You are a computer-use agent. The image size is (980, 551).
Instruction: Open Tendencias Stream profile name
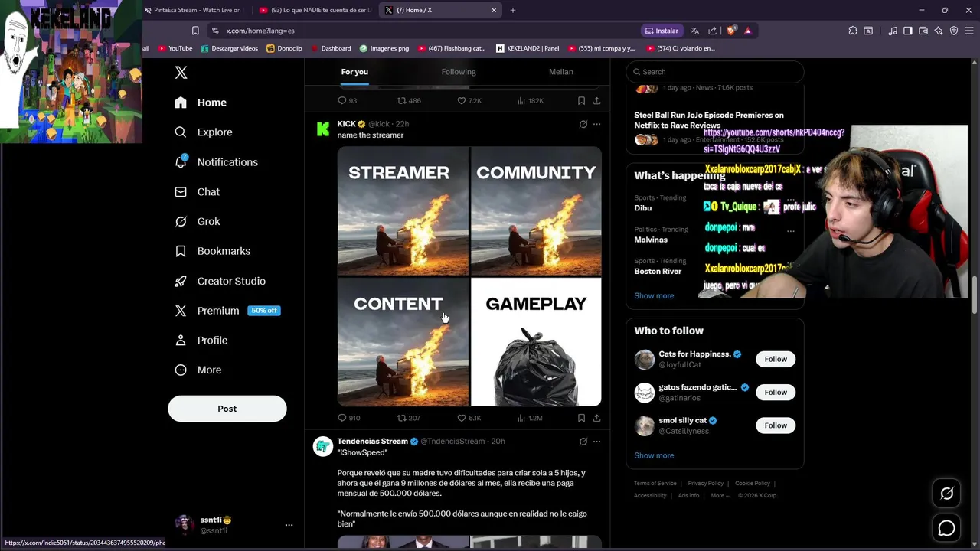point(373,442)
